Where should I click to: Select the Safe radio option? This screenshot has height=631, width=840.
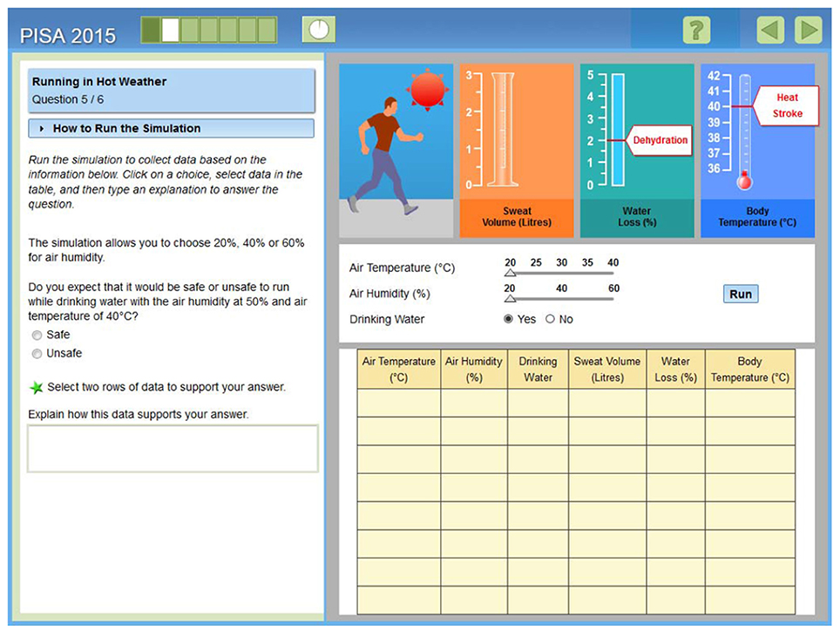37,336
